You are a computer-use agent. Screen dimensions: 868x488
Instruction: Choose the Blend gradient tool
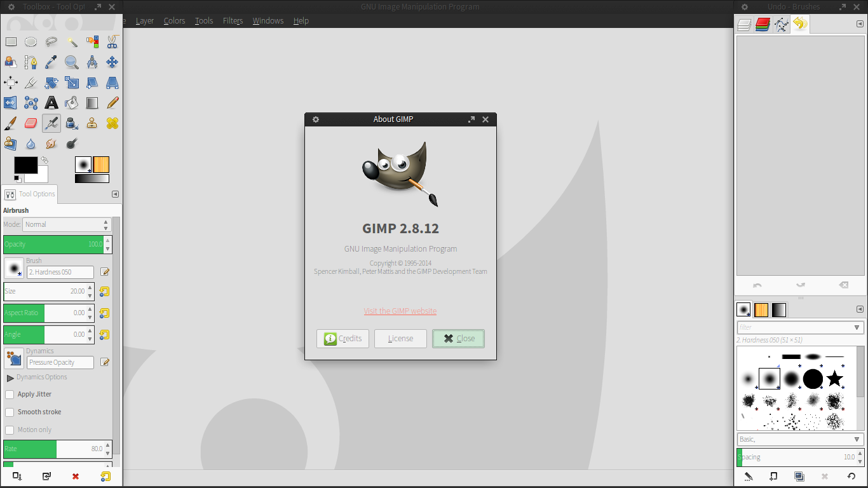click(92, 103)
